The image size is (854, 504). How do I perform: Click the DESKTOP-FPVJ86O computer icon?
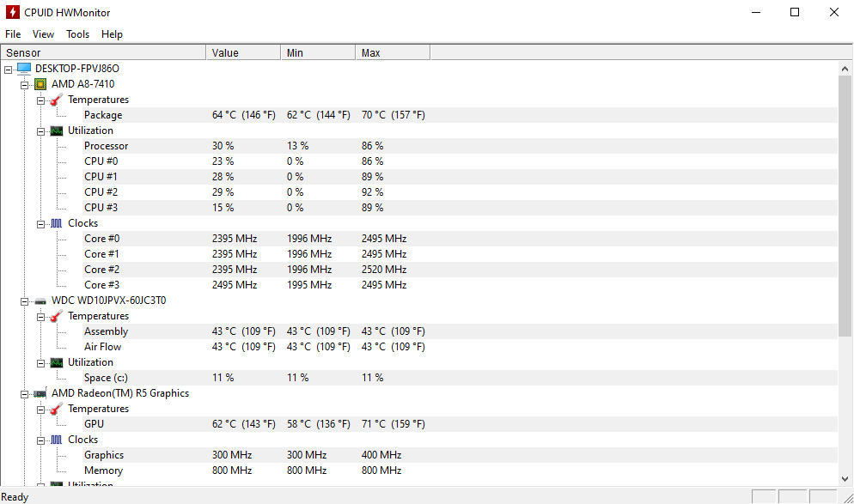[23, 69]
